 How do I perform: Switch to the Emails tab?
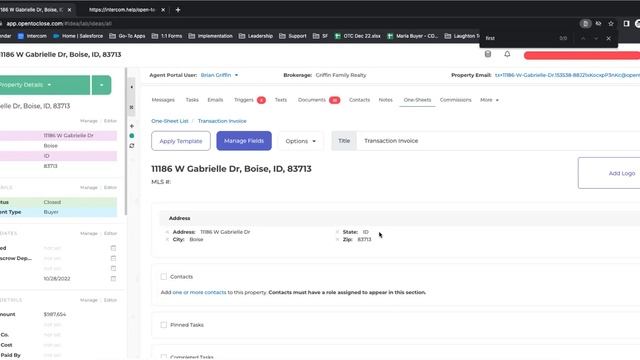pos(215,100)
